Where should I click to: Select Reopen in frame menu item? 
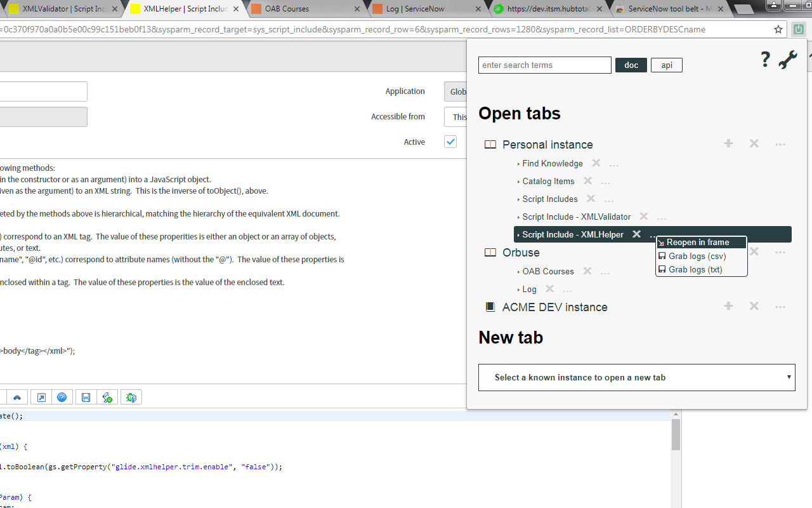(x=701, y=243)
